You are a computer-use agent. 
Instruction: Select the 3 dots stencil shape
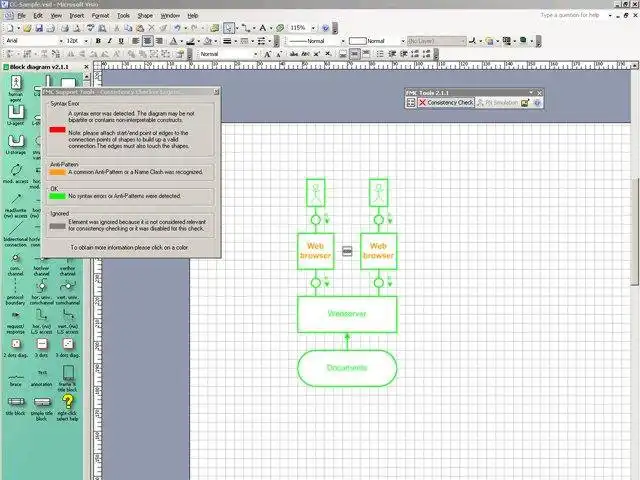(42, 348)
